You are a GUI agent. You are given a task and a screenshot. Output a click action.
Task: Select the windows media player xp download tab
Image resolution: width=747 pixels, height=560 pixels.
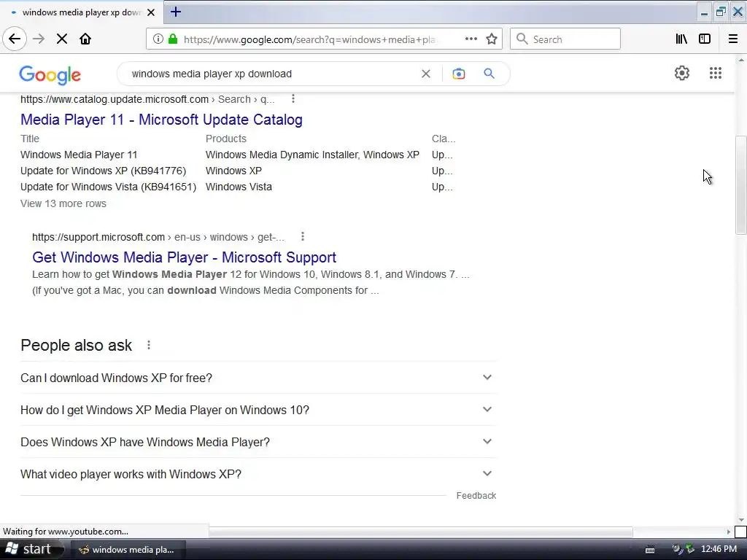coord(81,12)
